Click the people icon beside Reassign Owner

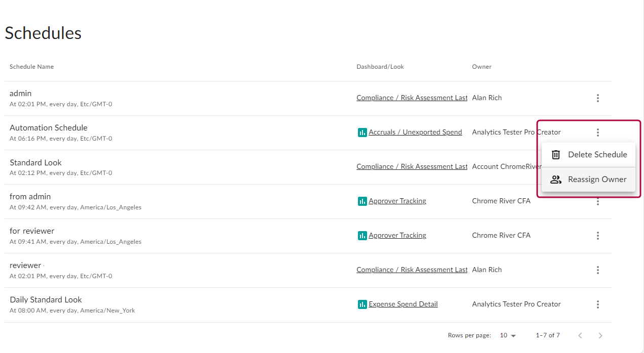click(555, 179)
